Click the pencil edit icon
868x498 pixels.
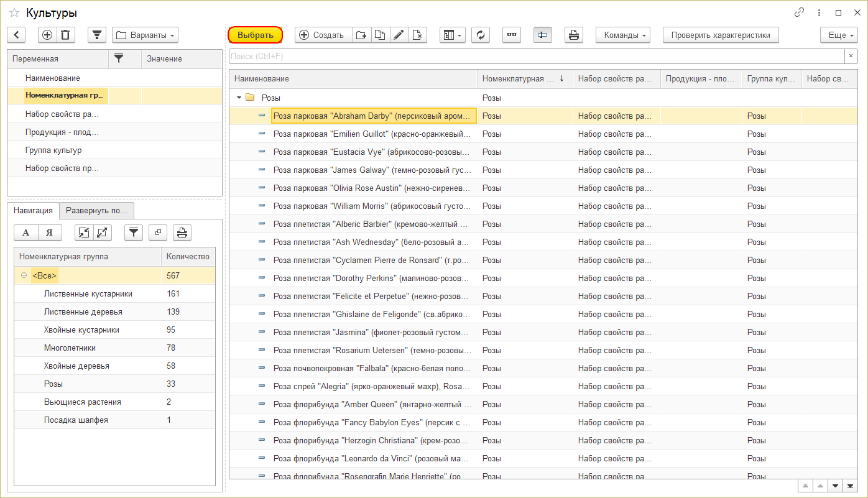pos(399,35)
